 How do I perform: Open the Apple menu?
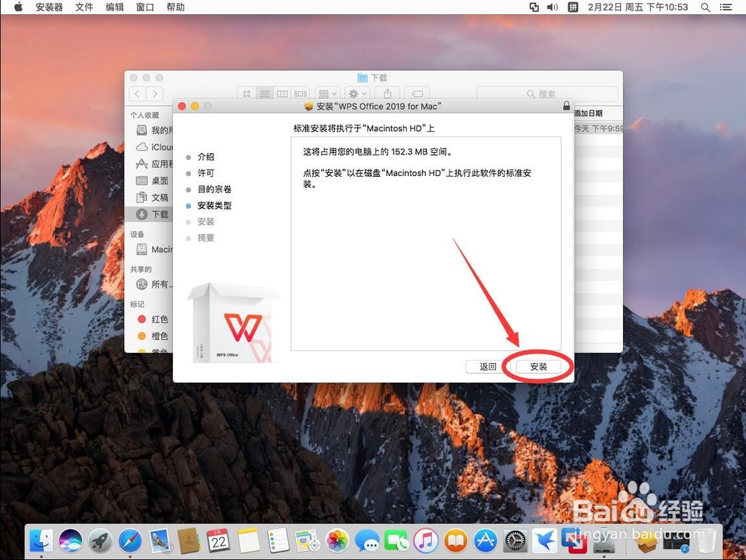coord(19,7)
